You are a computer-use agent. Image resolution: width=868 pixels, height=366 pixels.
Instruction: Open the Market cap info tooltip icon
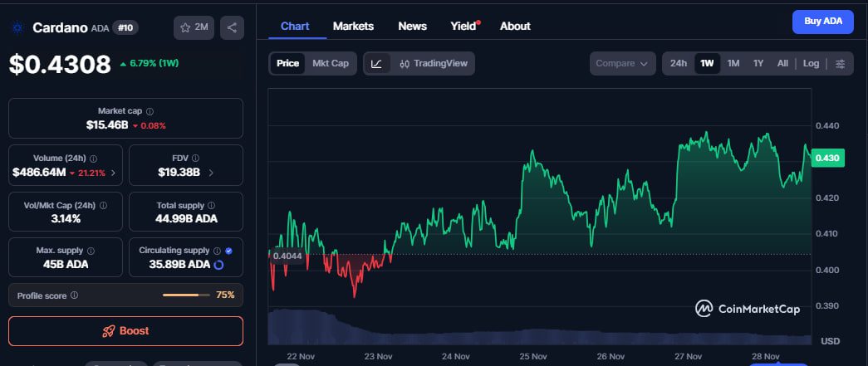point(150,111)
